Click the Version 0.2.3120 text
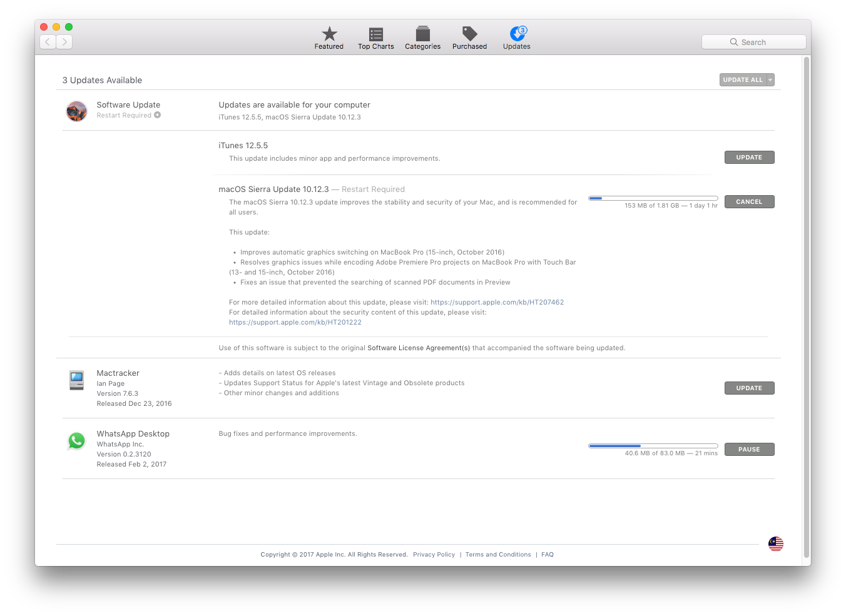This screenshot has width=846, height=616. click(x=124, y=455)
